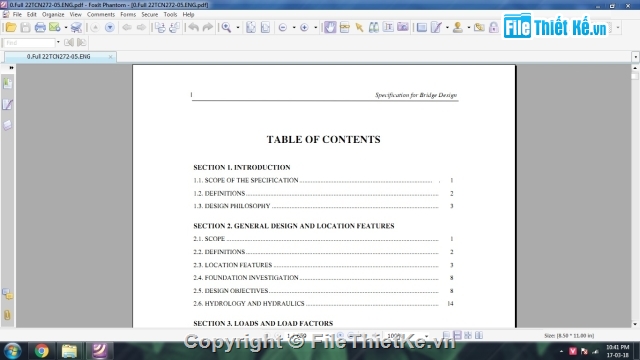Enable facing pages layout view

coord(479,336)
